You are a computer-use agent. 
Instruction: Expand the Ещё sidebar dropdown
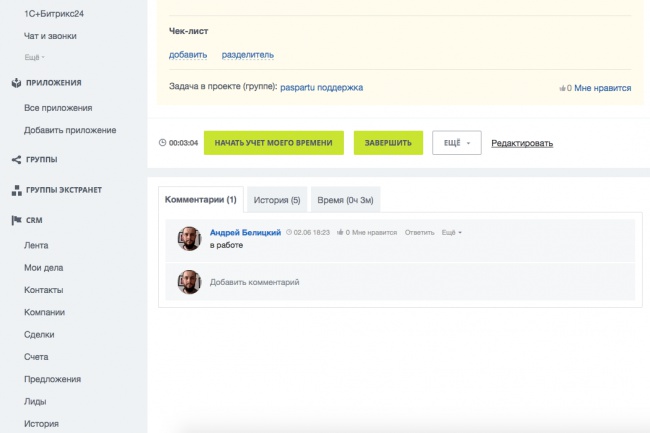[x=34, y=57]
